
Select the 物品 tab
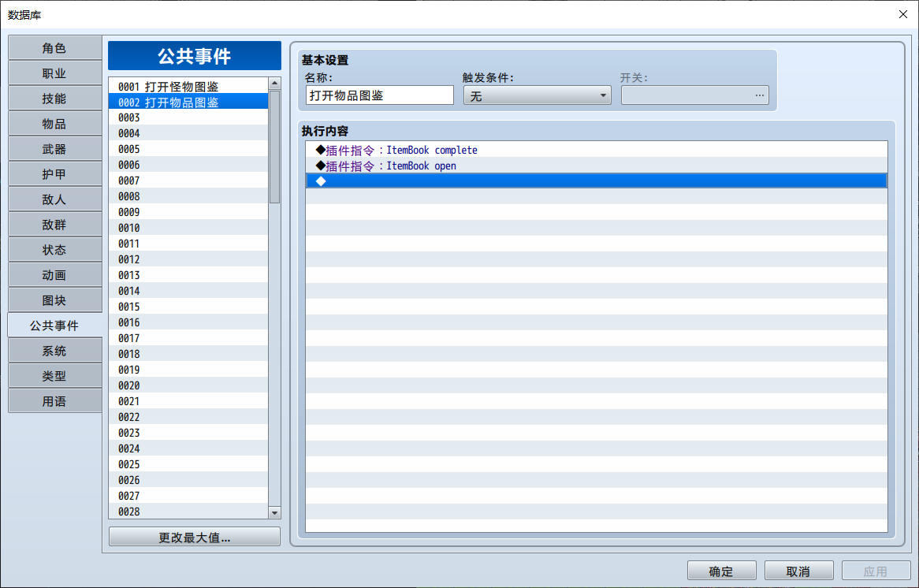tap(54, 124)
